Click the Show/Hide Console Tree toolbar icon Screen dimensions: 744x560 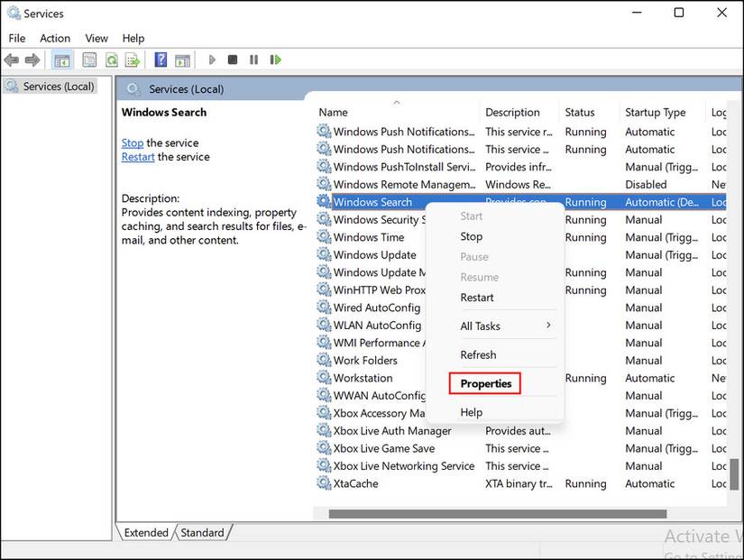(x=61, y=60)
